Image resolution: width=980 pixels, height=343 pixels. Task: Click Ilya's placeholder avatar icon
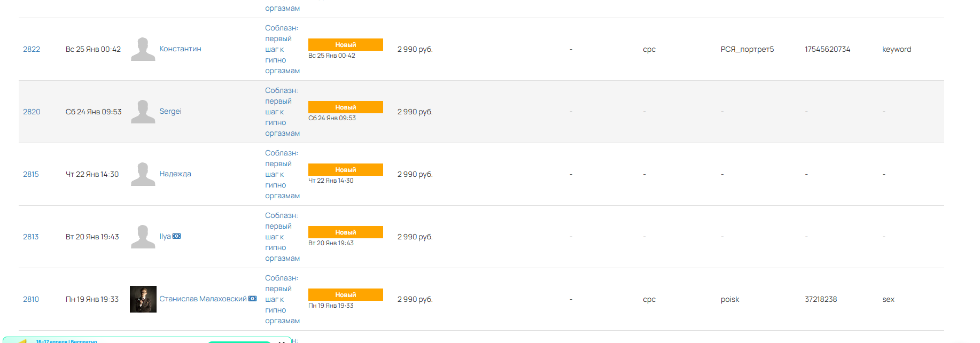(x=143, y=237)
